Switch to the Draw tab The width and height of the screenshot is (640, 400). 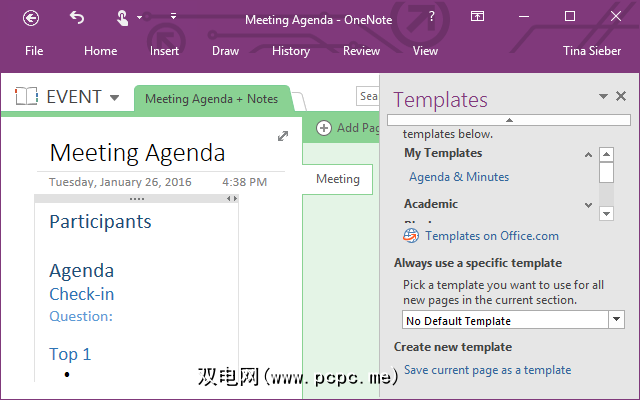225,51
